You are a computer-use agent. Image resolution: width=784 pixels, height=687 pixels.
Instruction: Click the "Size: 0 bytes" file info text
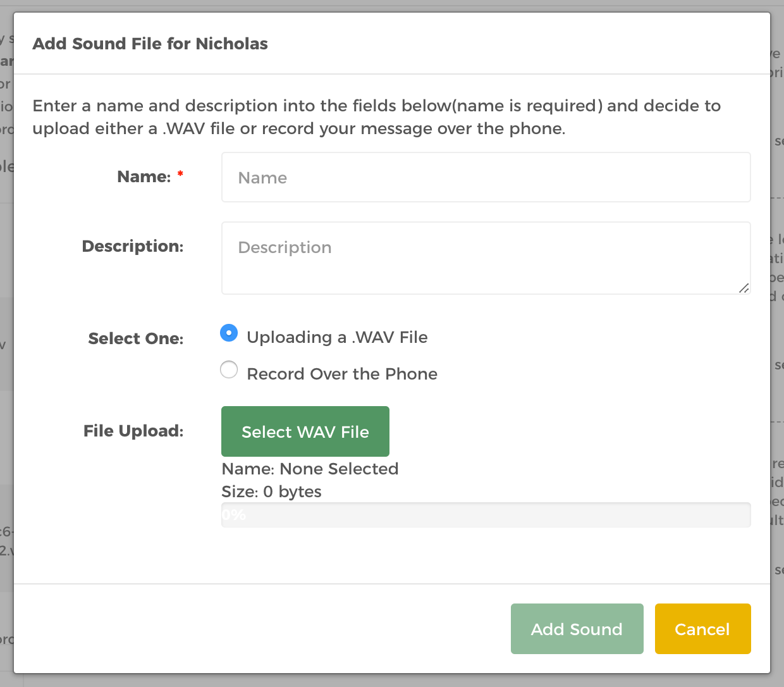271,492
